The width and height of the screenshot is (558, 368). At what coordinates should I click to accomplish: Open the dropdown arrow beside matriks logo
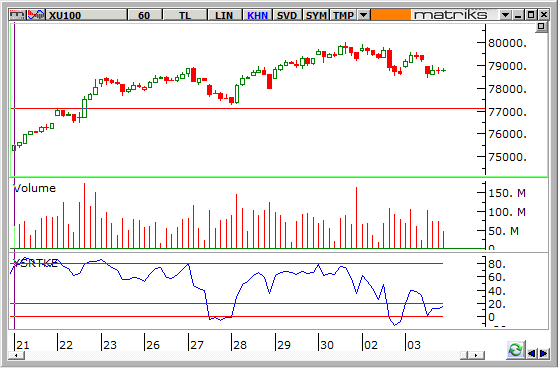point(505,15)
